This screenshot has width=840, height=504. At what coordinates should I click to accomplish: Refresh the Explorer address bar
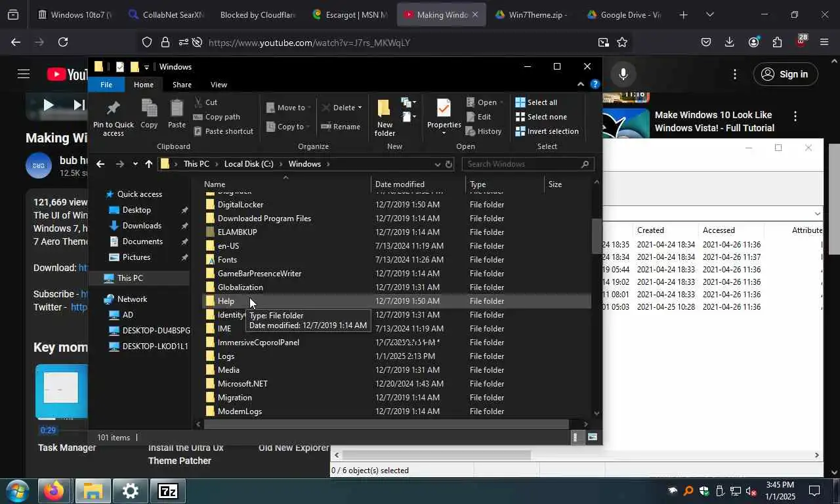(450, 164)
